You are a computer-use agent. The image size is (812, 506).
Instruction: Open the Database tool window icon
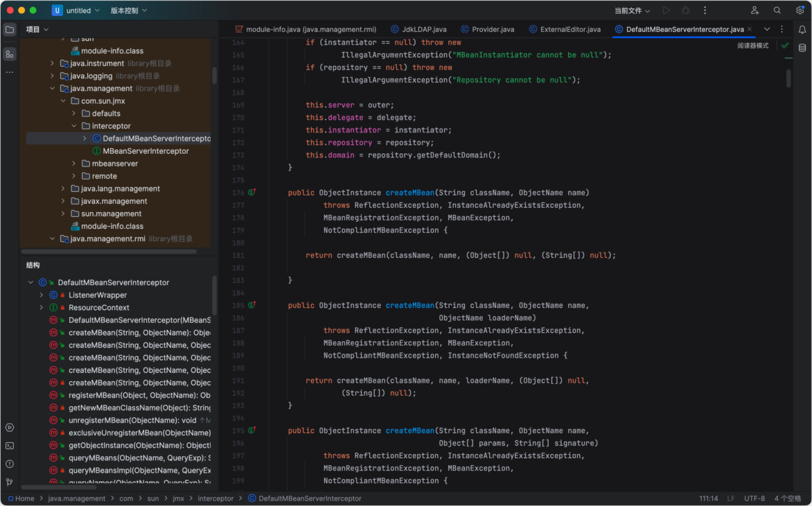(802, 48)
